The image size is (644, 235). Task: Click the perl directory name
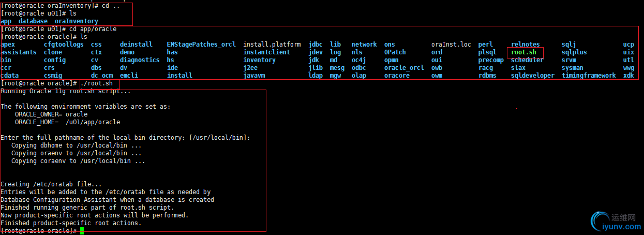coord(486,45)
